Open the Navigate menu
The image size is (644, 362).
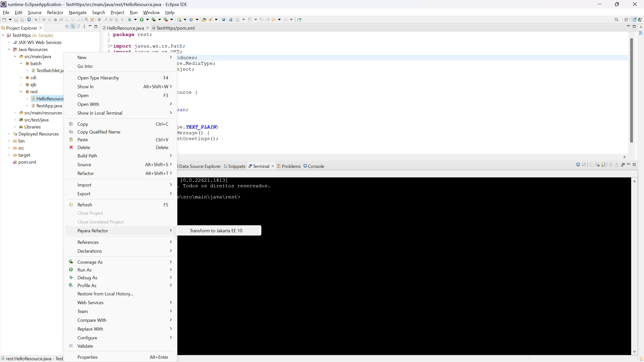tap(77, 12)
